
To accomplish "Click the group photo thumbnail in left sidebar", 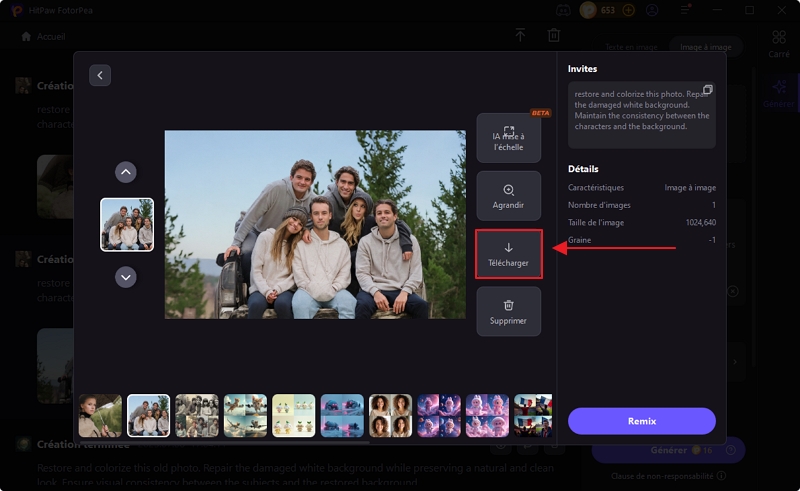I will coord(127,224).
